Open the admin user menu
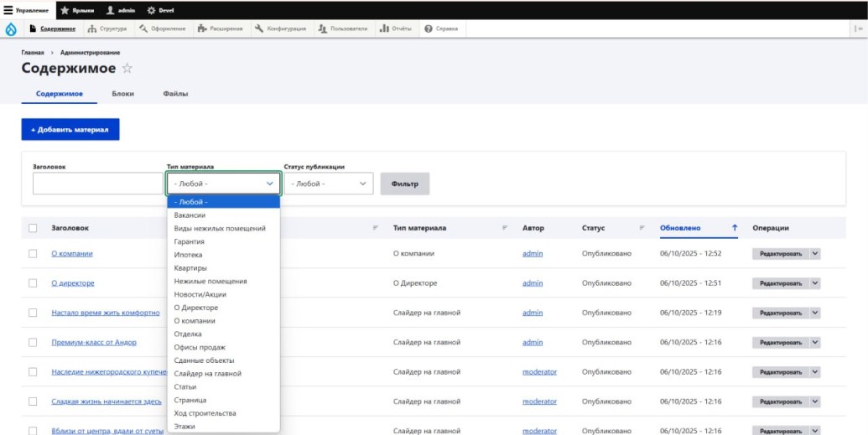868x435 pixels. [x=121, y=10]
